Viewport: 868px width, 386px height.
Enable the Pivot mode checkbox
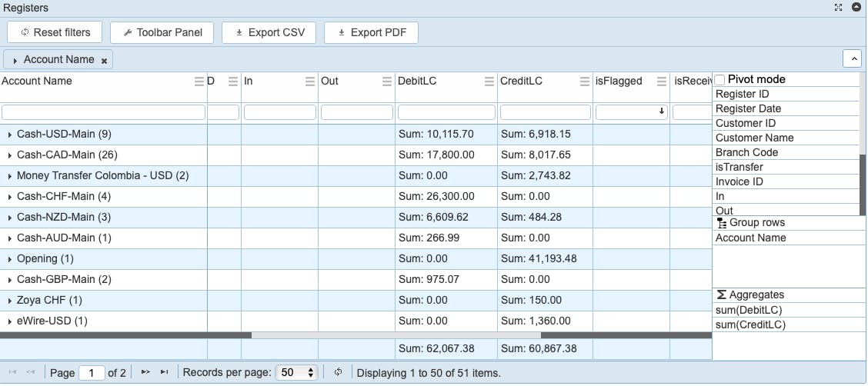[x=720, y=80]
